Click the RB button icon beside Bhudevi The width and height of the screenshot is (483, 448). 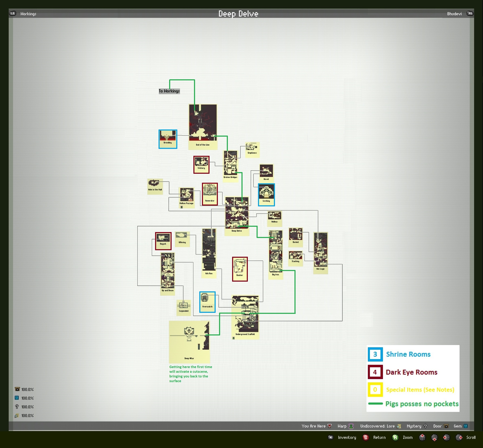tap(470, 13)
